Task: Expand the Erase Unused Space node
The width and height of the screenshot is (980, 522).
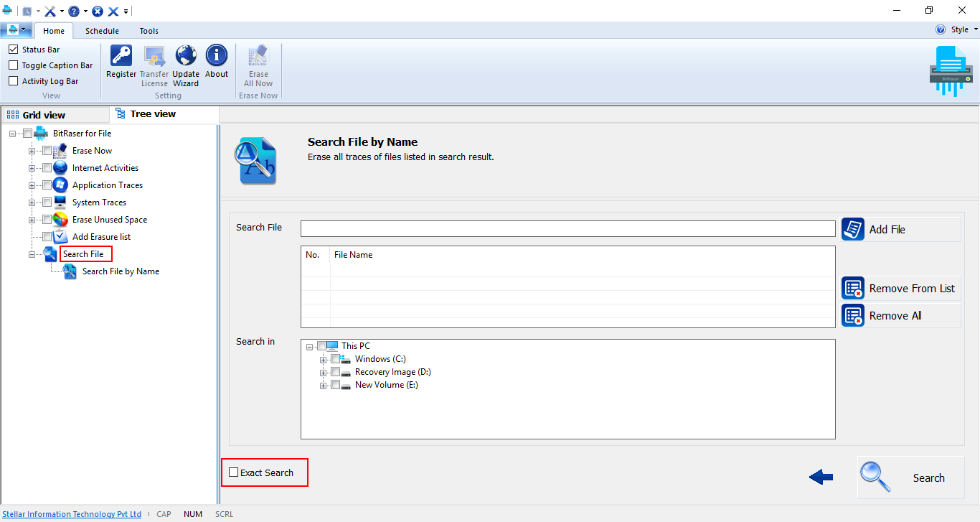Action: 32,220
